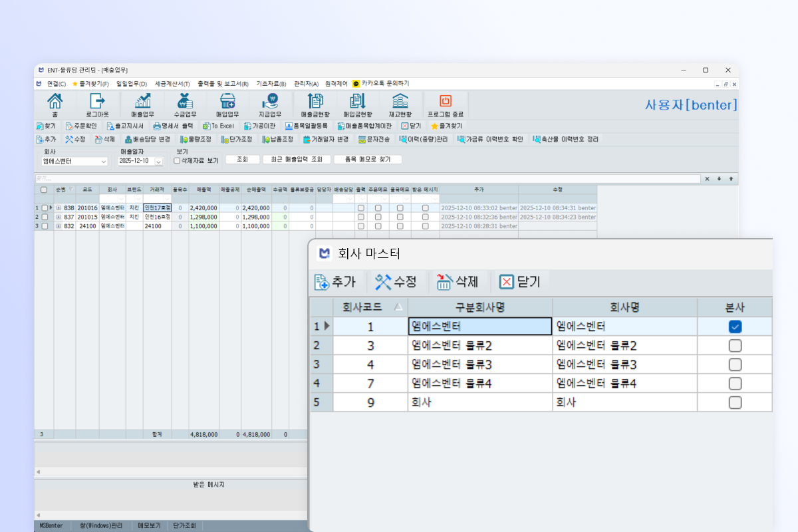Open the 매출일자 date picker dropdown
Image resolution: width=798 pixels, height=532 pixels.
tap(158, 161)
